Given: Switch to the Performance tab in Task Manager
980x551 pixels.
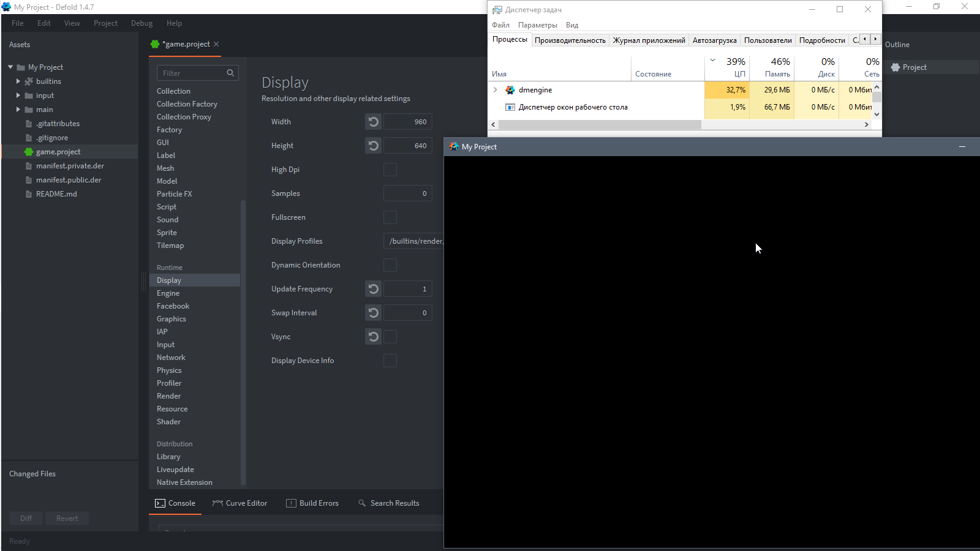Looking at the screenshot, I should point(570,40).
